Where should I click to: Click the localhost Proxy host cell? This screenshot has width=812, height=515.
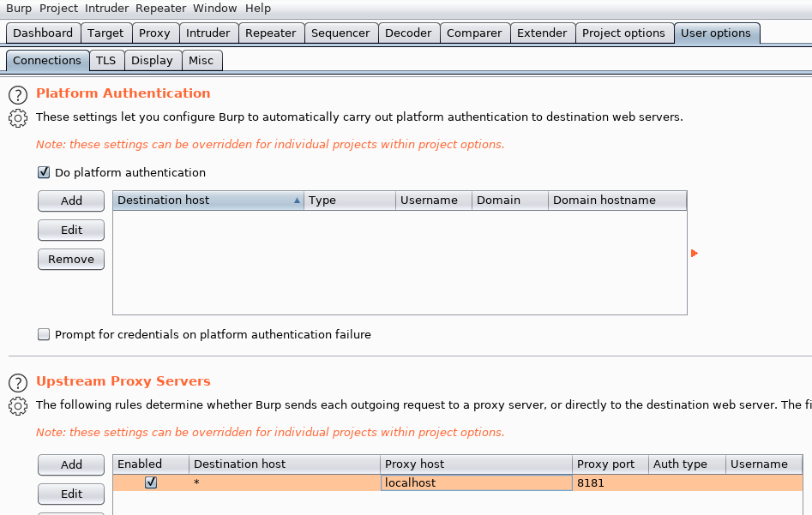[476, 482]
